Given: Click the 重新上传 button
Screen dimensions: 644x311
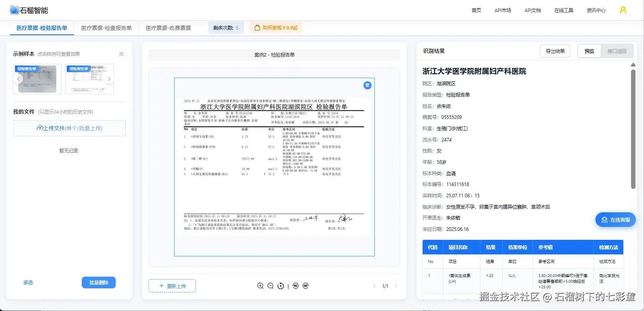Looking at the screenshot, I should pyautogui.click(x=172, y=286).
